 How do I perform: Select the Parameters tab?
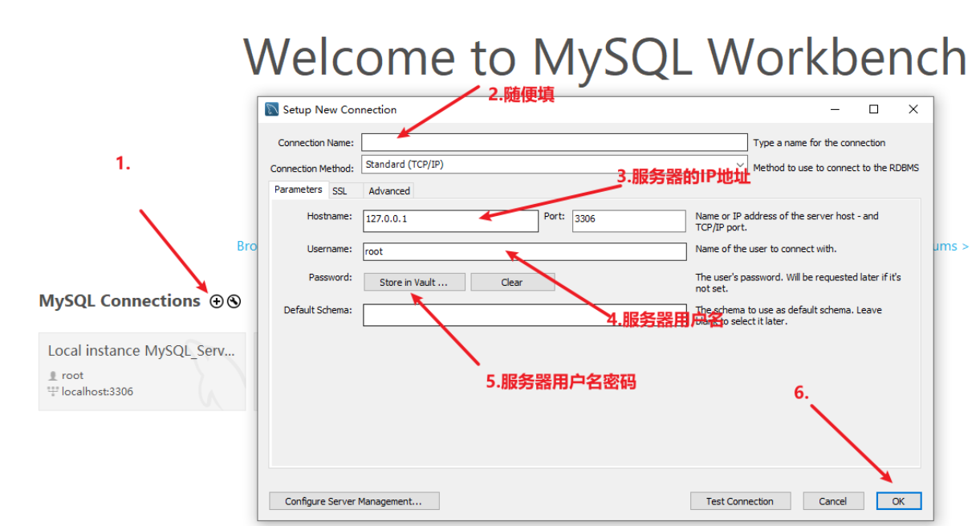(x=297, y=190)
